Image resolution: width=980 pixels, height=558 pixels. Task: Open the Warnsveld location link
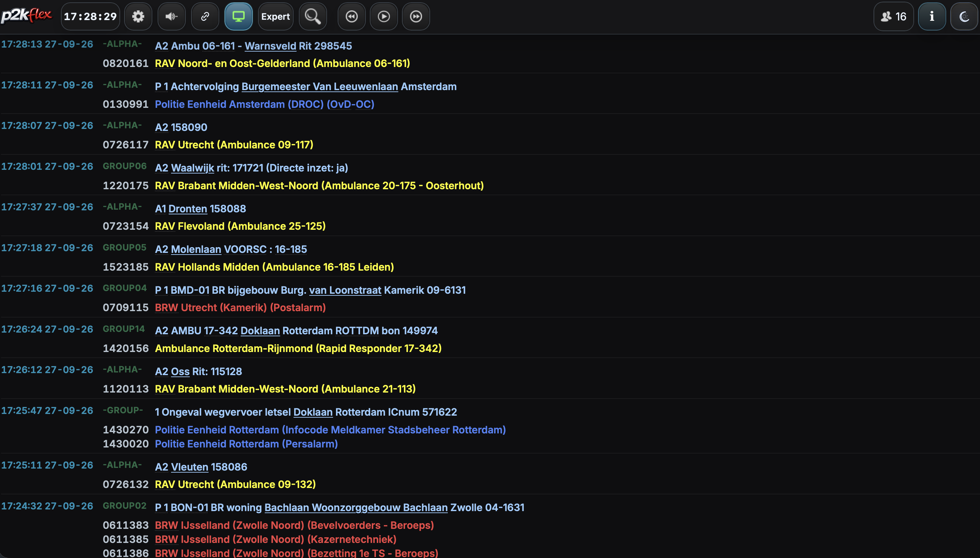pos(270,46)
